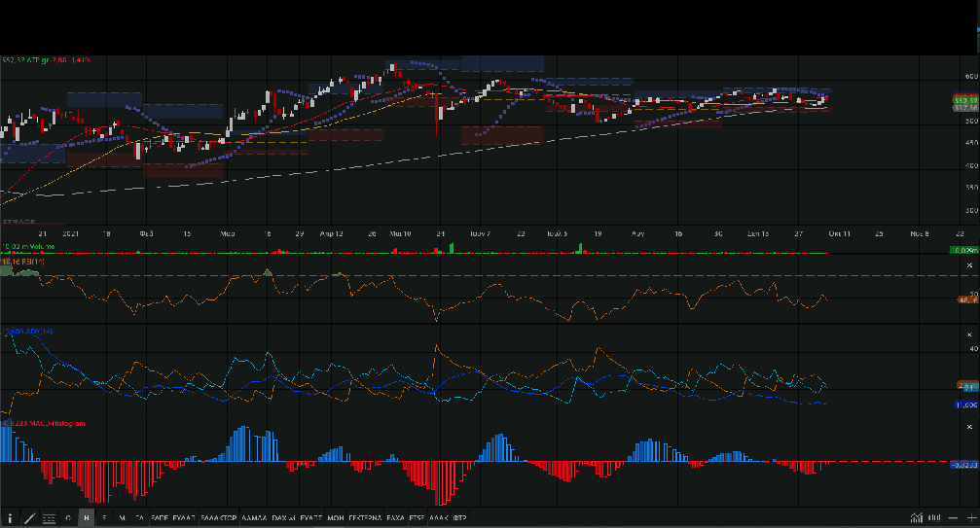Image resolution: width=980 pixels, height=528 pixels.
Task: Zoom in using the plus icon
Action: click(x=971, y=518)
